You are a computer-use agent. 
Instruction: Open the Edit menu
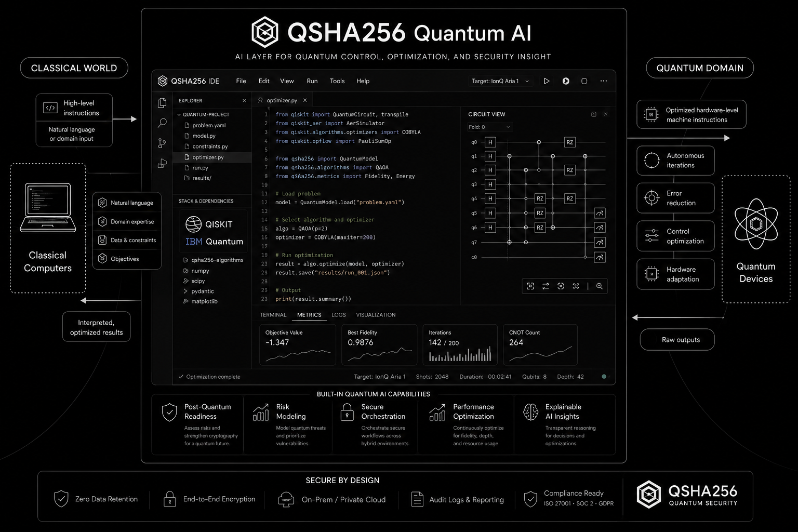pos(264,81)
